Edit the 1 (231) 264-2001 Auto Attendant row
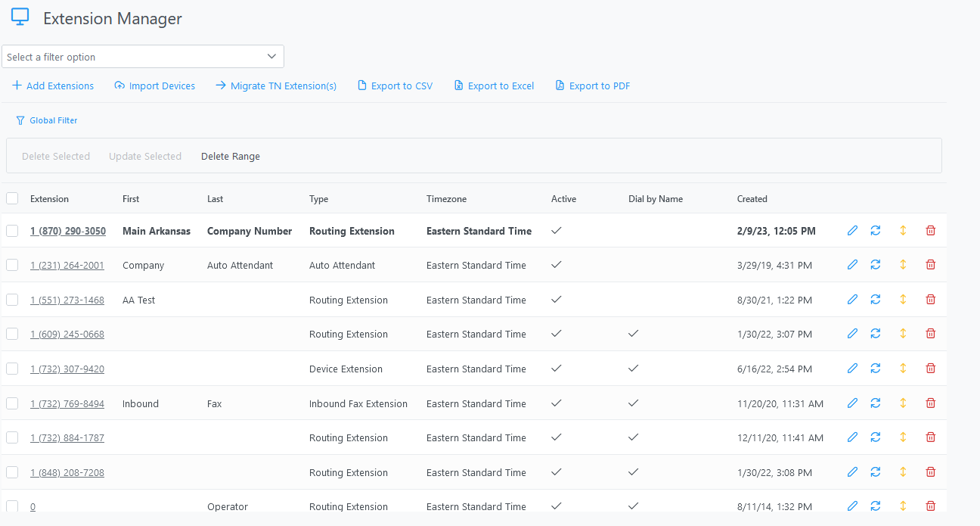Image resolution: width=980 pixels, height=526 pixels. pos(853,265)
